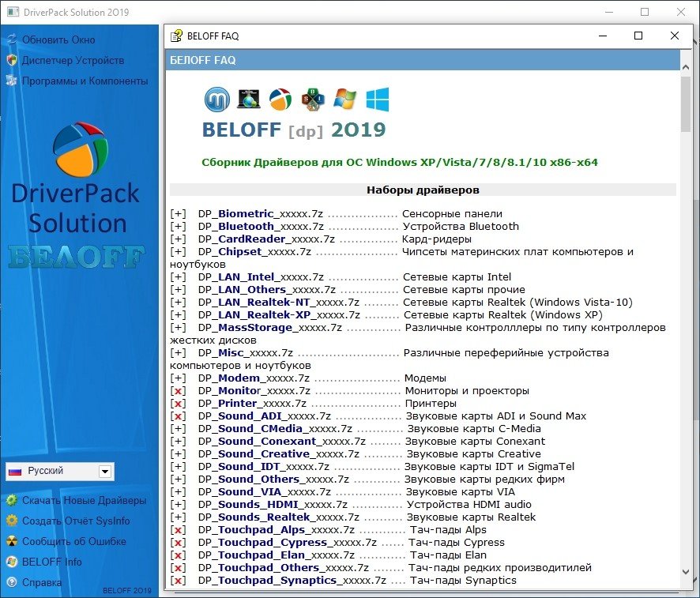Image resolution: width=700 pixels, height=598 pixels.
Task: Click the gear icon beside Скачать Новые Драйверы
Action: coord(12,500)
